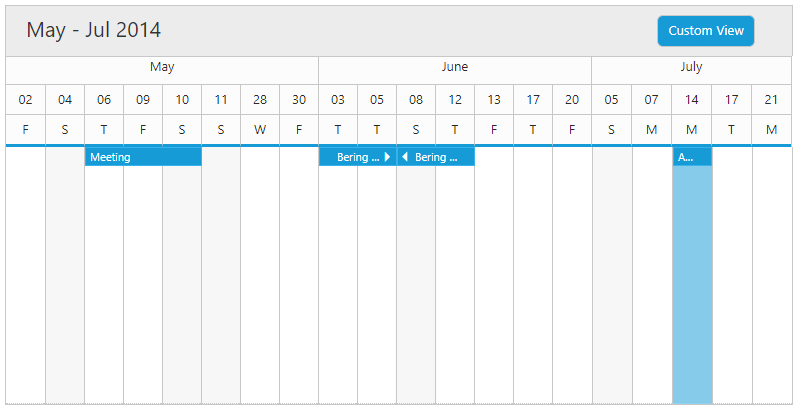Image resolution: width=797 pixels, height=410 pixels.
Task: Click the Custom View button
Action: pyautogui.click(x=705, y=31)
